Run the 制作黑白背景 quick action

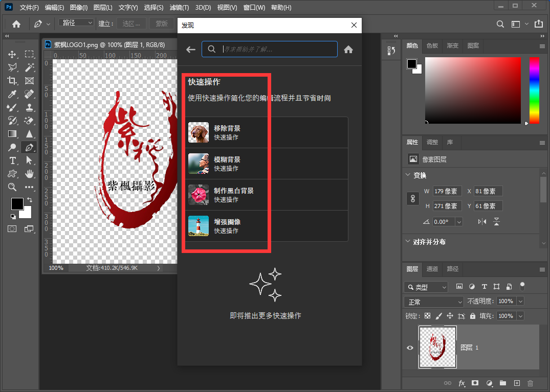click(267, 195)
